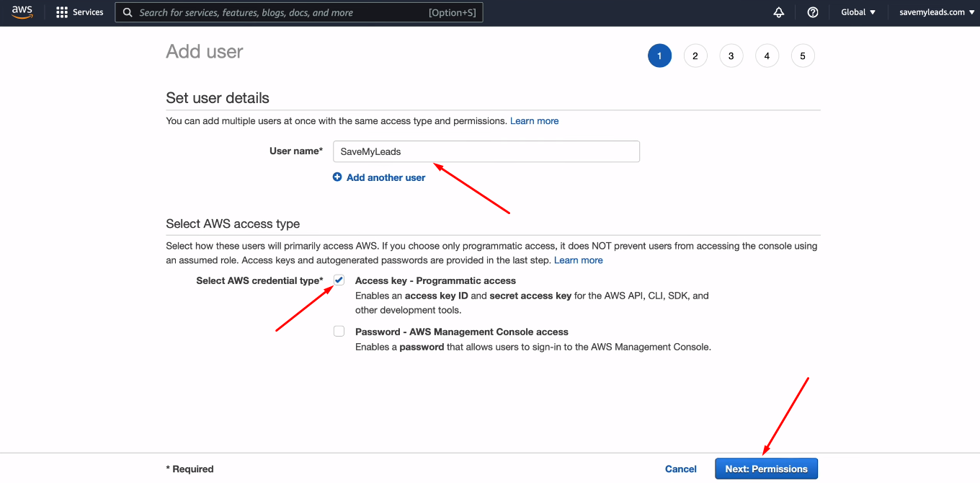Go to wizard step 5

click(803, 56)
